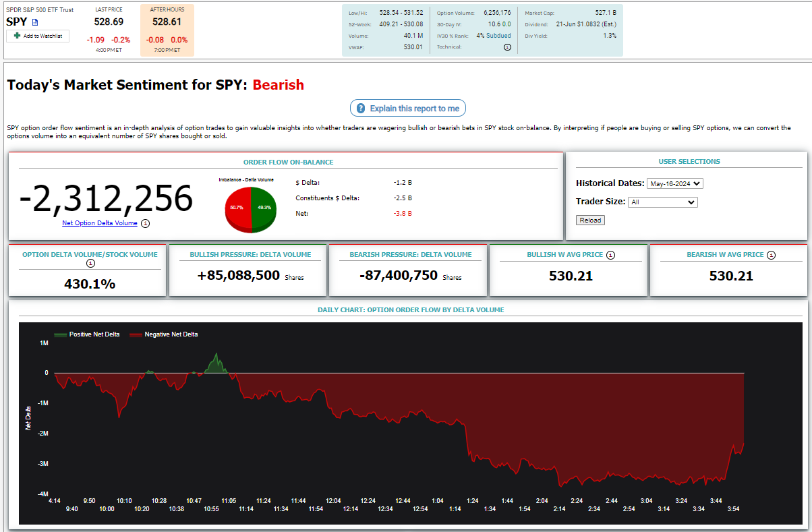Click the after hours price 528.61
812x532 pixels.
[x=167, y=22]
